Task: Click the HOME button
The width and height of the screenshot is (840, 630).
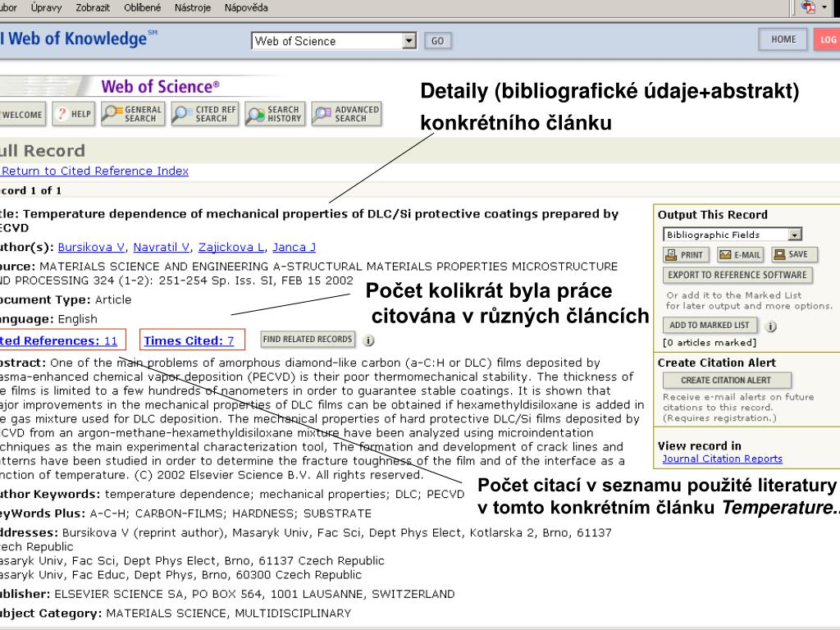Action: click(x=783, y=39)
